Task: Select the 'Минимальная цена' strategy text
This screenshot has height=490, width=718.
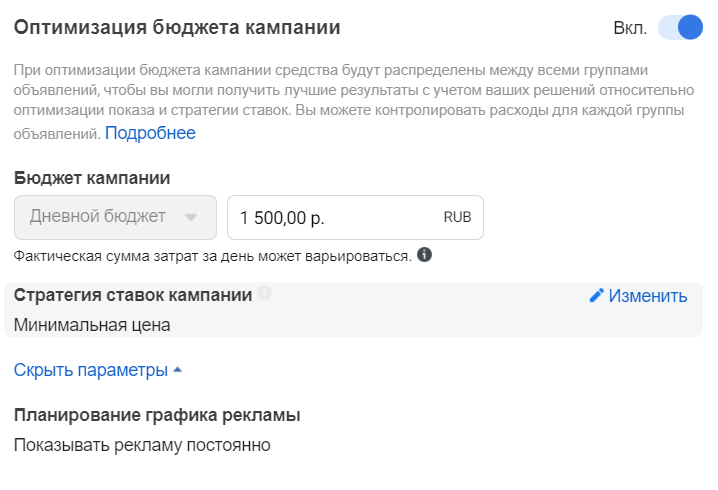Action: tap(92, 325)
